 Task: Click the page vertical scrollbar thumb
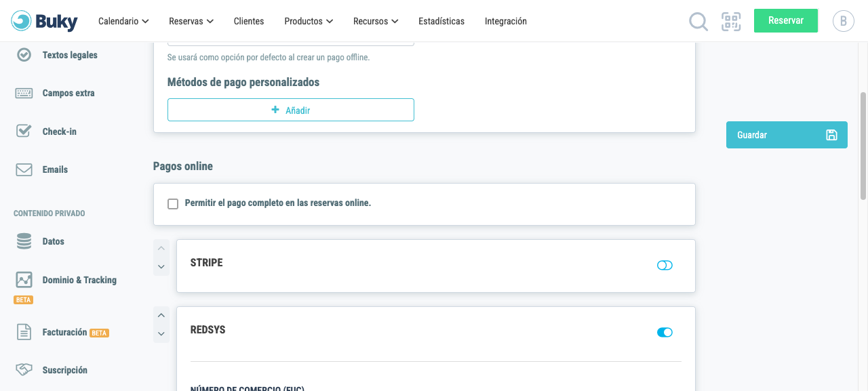coord(863,146)
